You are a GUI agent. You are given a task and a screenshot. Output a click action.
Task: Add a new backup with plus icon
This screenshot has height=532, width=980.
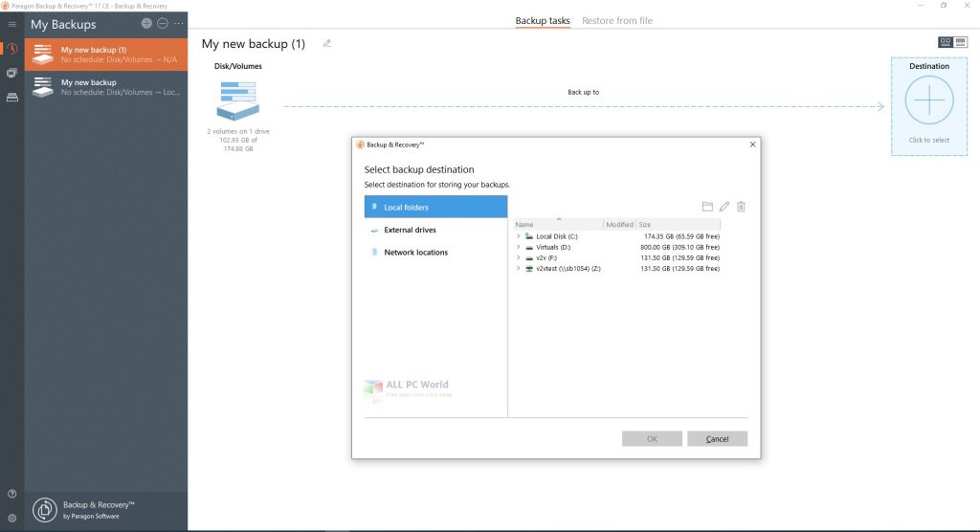click(x=146, y=23)
